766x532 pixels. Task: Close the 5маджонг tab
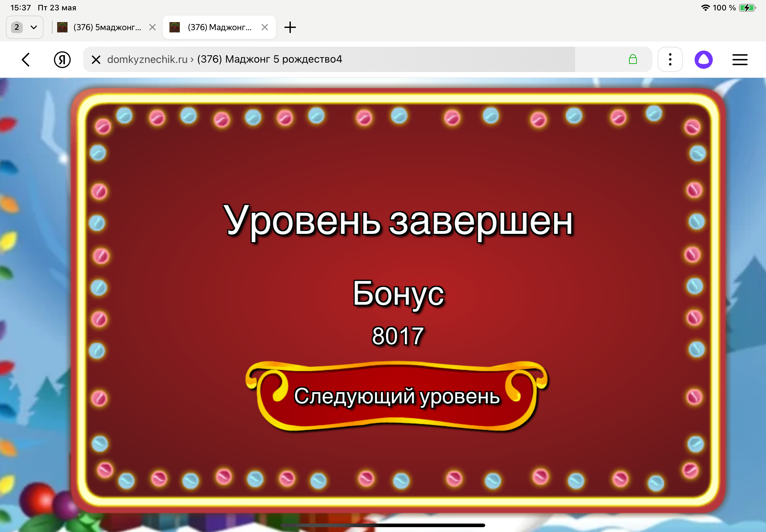153,27
